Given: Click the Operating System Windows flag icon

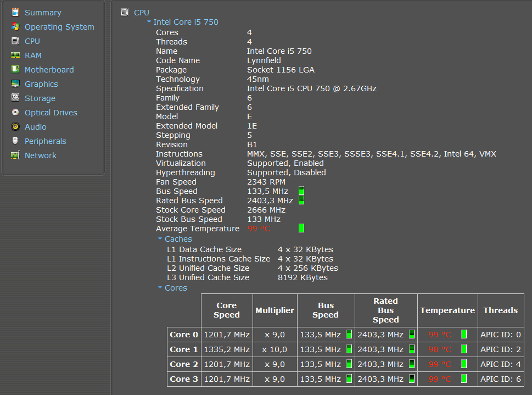Looking at the screenshot, I should [x=15, y=26].
